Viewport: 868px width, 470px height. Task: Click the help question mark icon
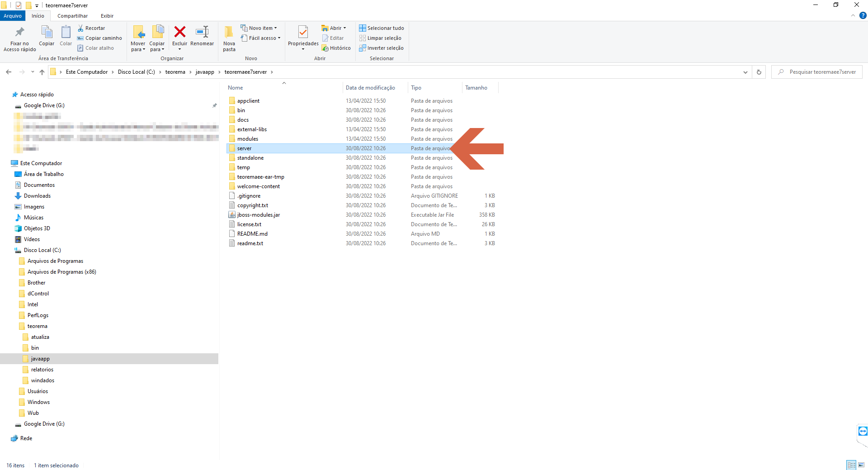pos(863,16)
